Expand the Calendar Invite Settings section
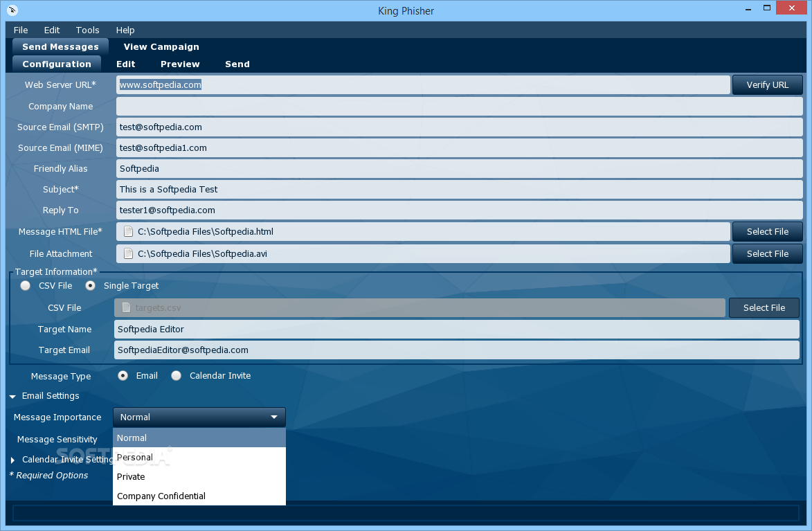The image size is (812, 531). coord(12,460)
